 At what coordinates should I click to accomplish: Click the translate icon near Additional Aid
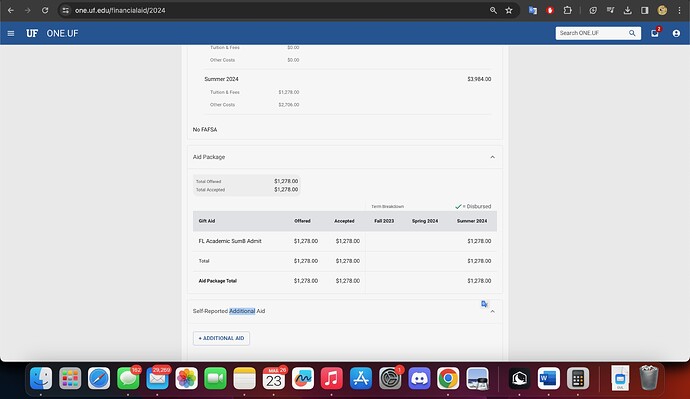pyautogui.click(x=484, y=304)
